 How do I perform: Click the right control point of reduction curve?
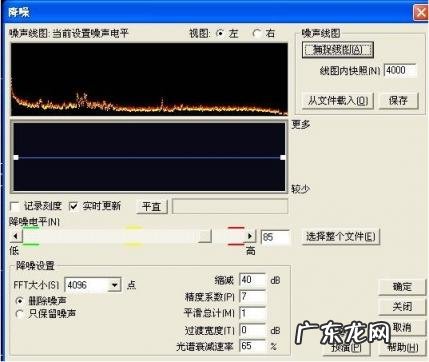click(283, 157)
